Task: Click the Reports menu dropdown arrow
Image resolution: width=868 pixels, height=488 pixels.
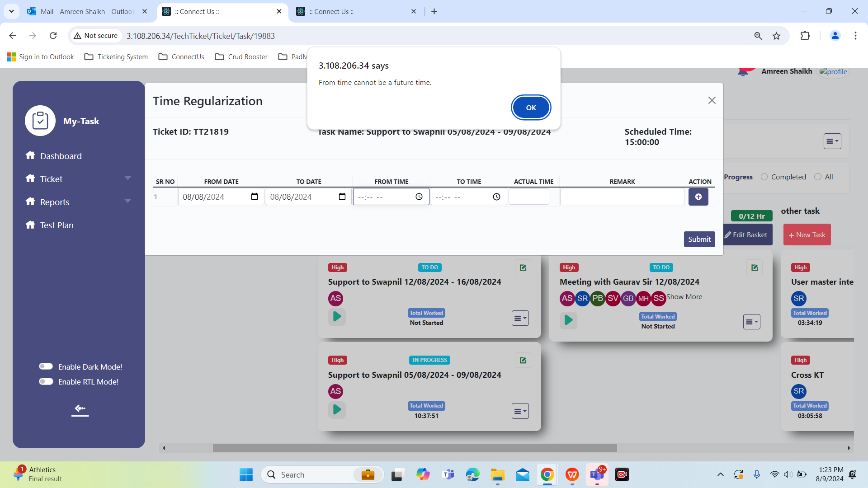Action: coord(127,202)
